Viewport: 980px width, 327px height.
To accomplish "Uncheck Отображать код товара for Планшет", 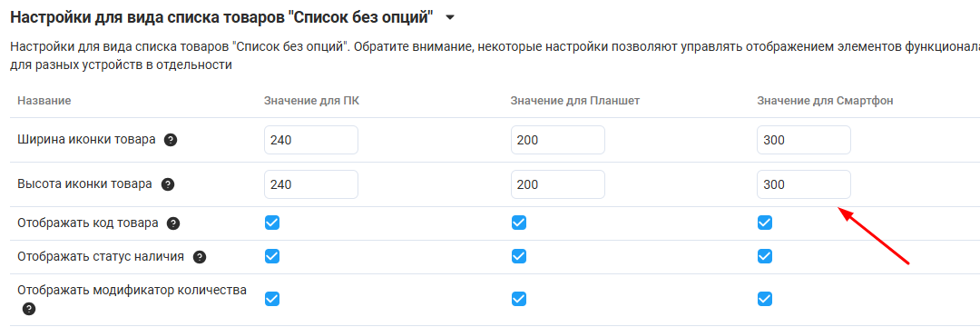I will pyautogui.click(x=519, y=223).
